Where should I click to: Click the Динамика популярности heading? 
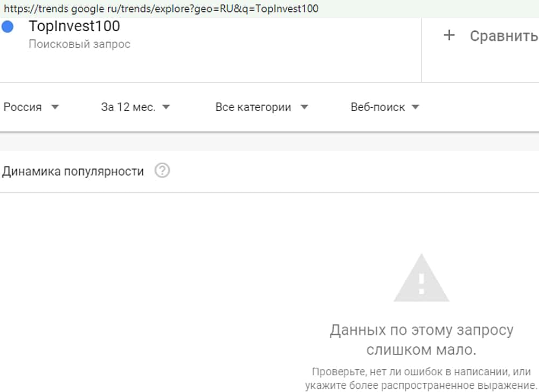pyautogui.click(x=73, y=171)
